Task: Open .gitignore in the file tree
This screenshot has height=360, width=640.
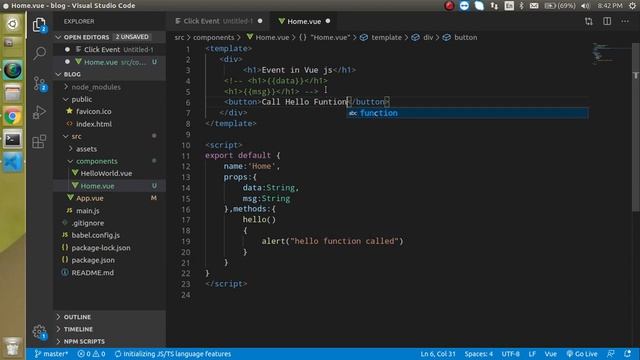Action: tap(88, 223)
